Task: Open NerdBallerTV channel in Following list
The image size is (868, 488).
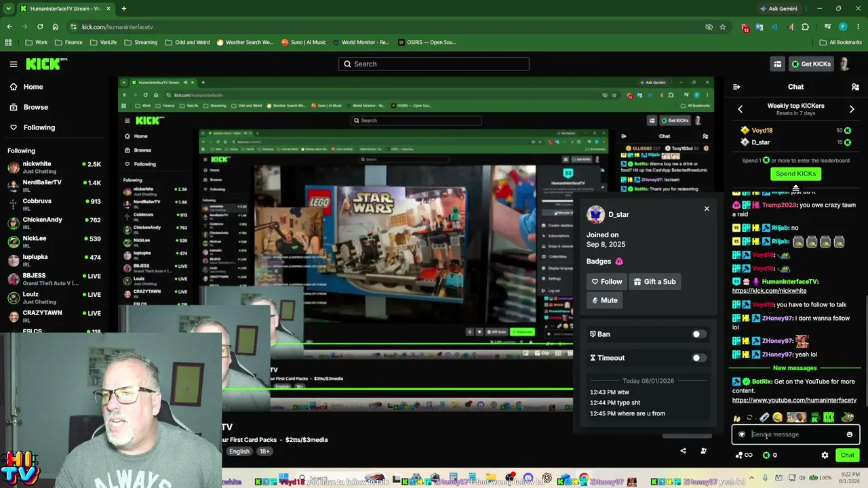Action: pos(54,186)
